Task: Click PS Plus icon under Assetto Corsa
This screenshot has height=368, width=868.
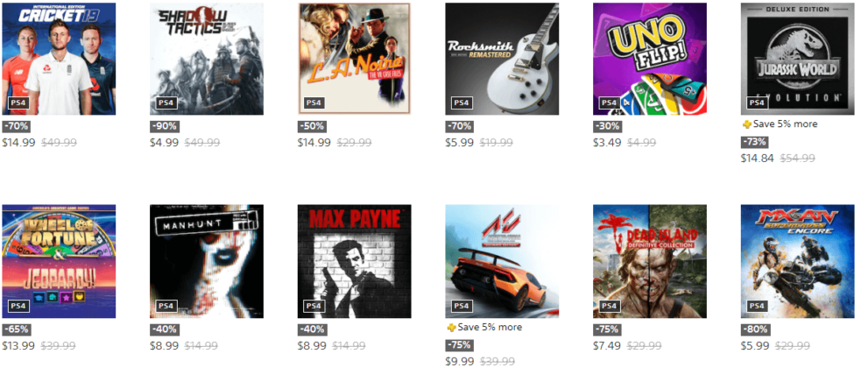Action: point(451,328)
